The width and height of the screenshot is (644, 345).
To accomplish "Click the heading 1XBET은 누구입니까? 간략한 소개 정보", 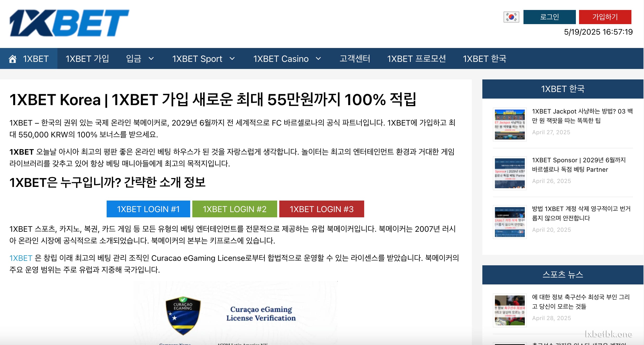I will (107, 182).
